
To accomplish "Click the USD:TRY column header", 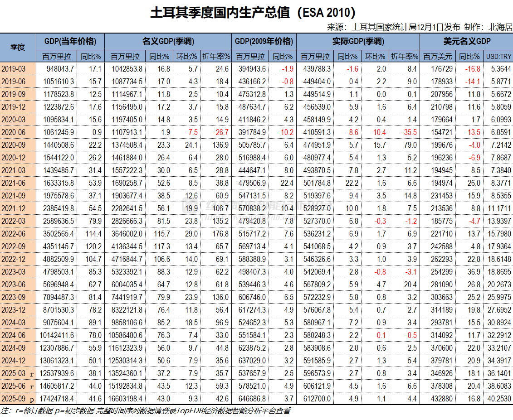I will click(499, 57).
